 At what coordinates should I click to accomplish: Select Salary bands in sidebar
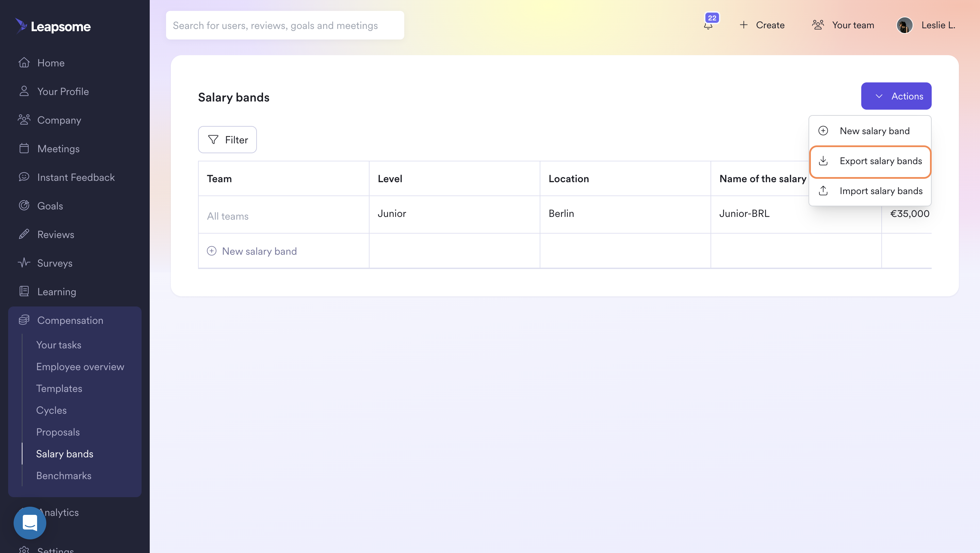[x=65, y=454]
